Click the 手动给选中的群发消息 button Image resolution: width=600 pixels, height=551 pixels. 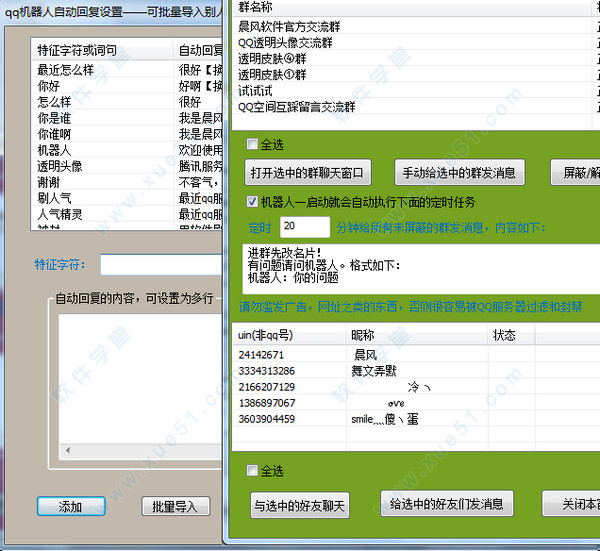(x=459, y=173)
